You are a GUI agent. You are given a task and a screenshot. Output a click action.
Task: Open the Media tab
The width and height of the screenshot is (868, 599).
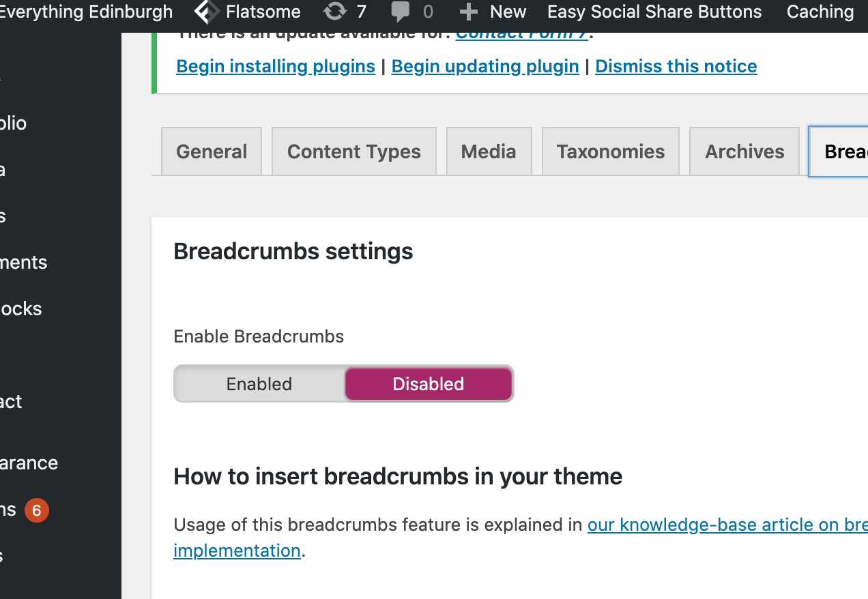pos(489,151)
